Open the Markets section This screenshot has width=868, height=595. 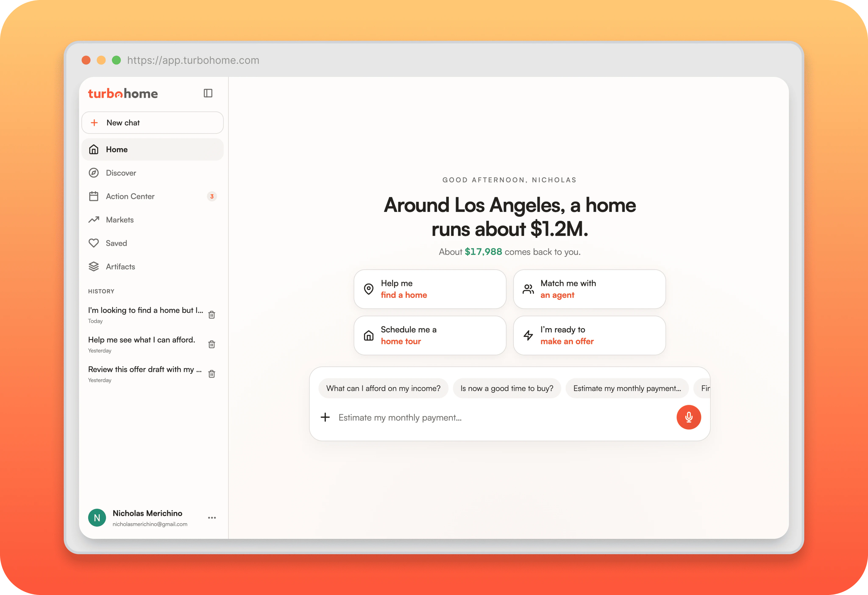[152, 220]
